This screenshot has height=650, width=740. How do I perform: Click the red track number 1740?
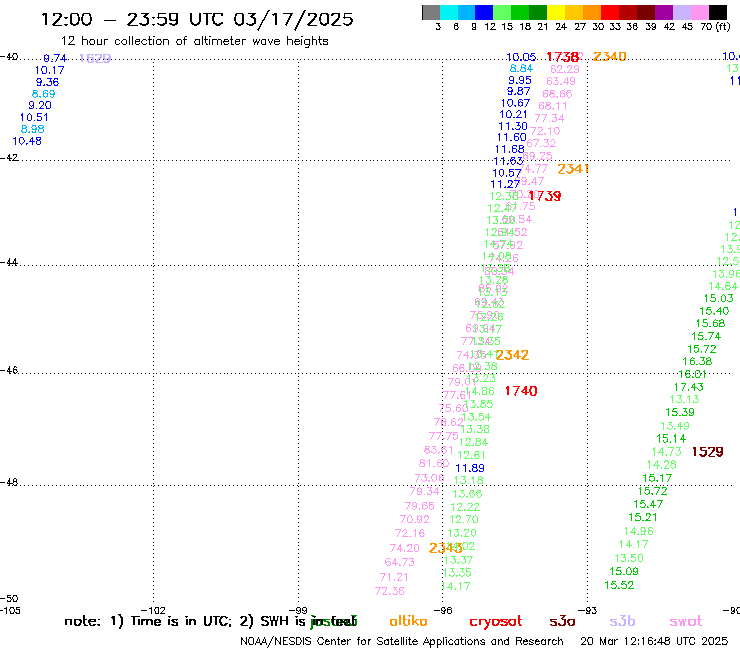(521, 391)
